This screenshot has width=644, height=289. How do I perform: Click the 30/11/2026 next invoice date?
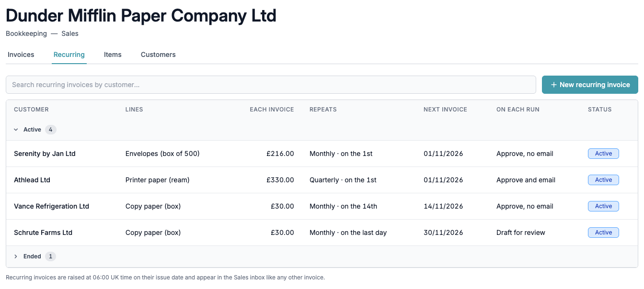point(443,233)
